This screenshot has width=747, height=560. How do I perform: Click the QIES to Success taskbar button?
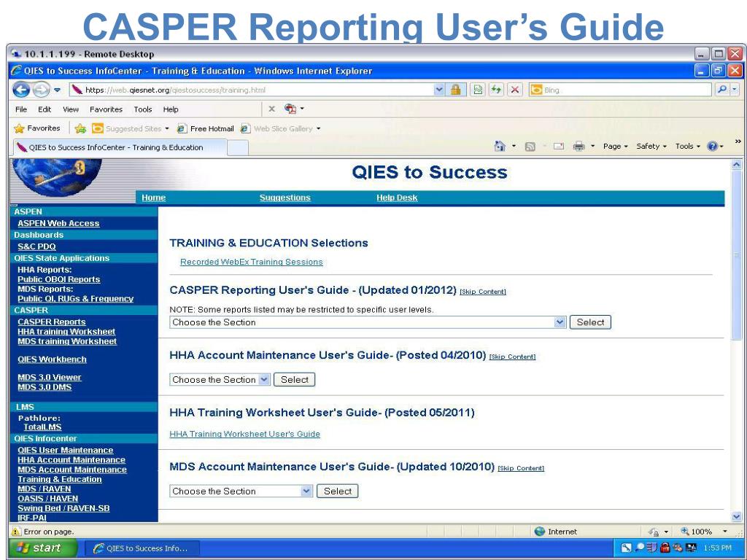pos(142,548)
